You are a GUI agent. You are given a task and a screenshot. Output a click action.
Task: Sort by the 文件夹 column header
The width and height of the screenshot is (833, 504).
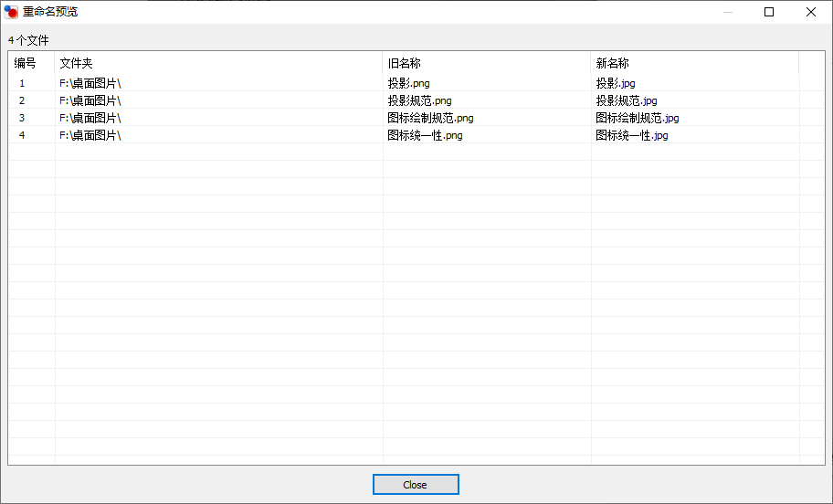coord(217,63)
